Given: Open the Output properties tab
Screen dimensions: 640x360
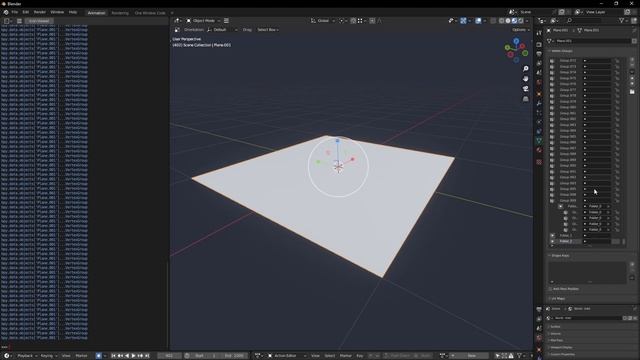Looking at the screenshot, I should (x=539, y=54).
